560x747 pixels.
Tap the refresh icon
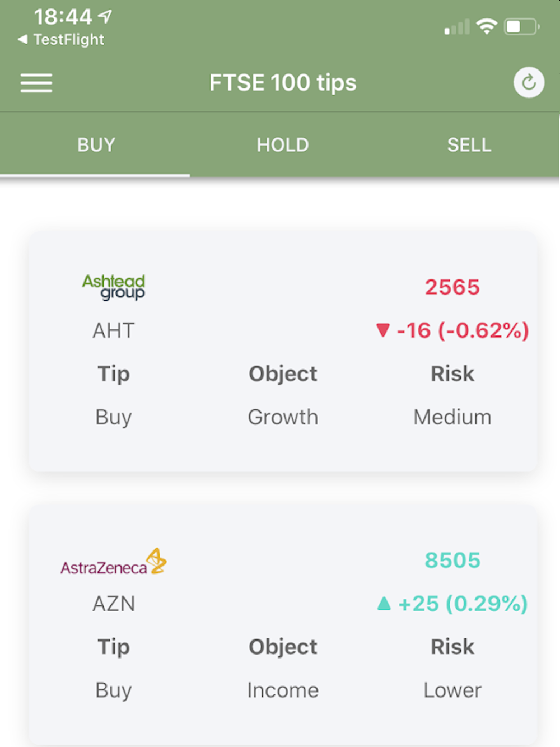529,83
